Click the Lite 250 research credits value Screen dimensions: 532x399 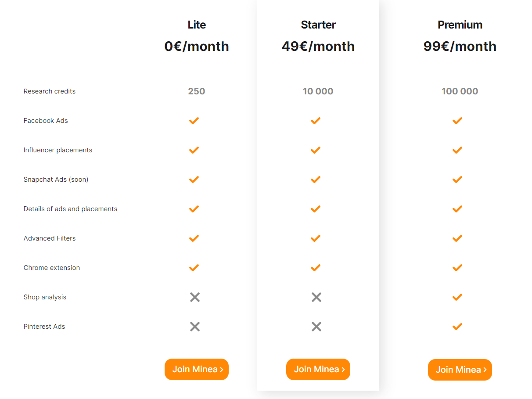click(x=197, y=91)
